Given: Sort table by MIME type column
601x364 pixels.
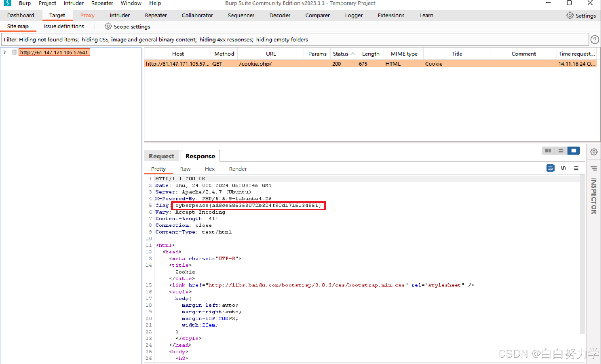Looking at the screenshot, I should coord(404,54).
